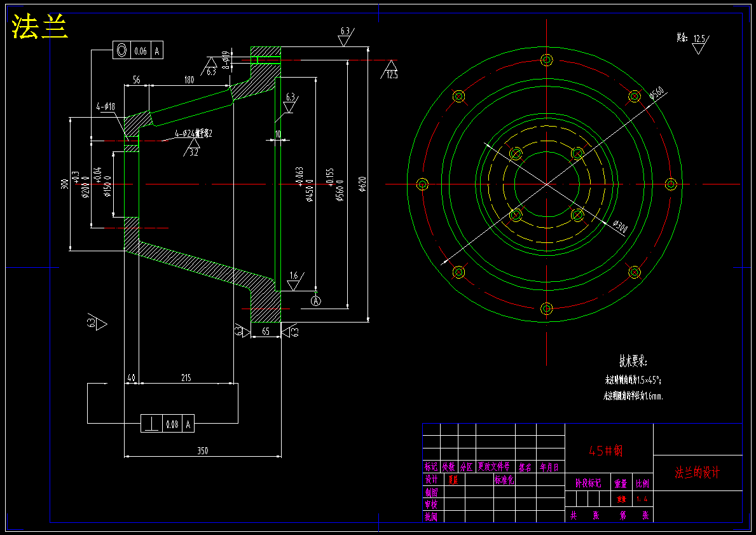Click the 56 dimension label

tap(137, 80)
